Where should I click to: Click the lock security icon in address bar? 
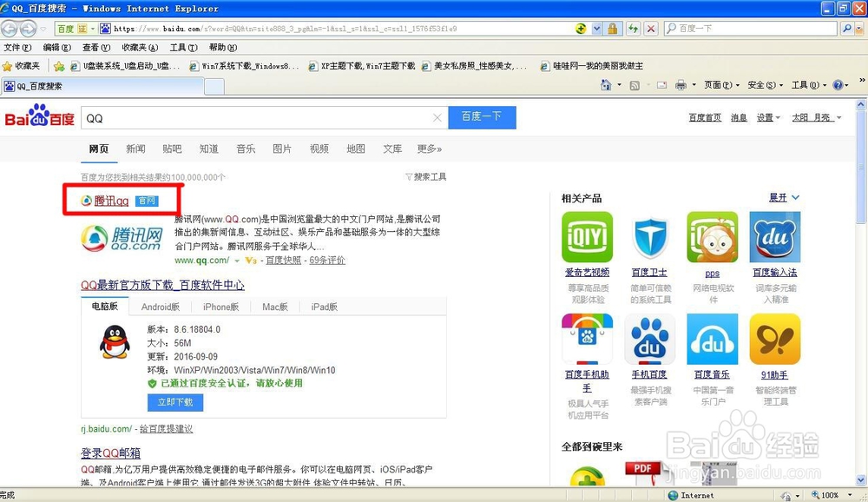click(x=612, y=29)
